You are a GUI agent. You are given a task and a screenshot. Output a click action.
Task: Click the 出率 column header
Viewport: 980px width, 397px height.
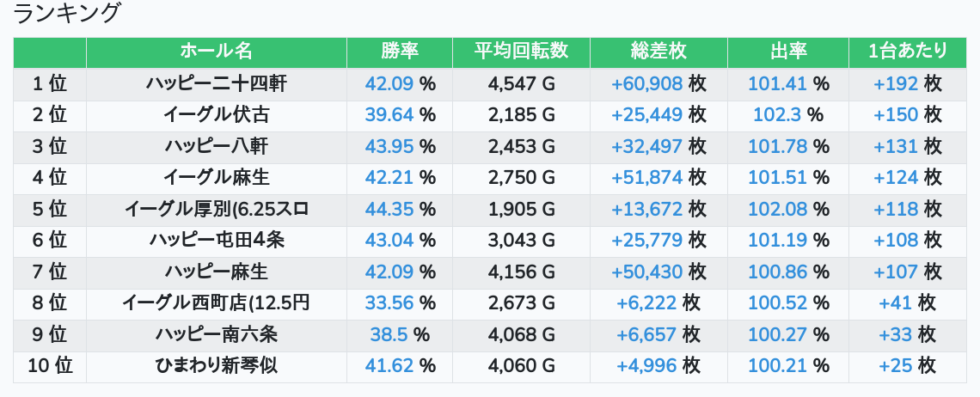(x=787, y=52)
